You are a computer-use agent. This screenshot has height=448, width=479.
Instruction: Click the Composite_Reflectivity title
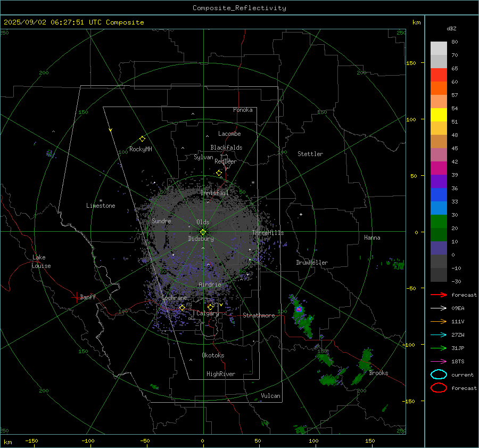tap(240, 8)
